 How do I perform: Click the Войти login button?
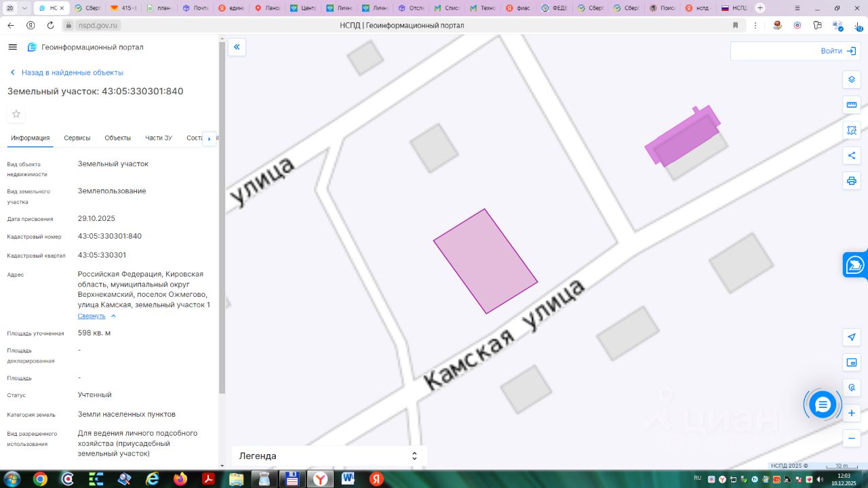point(838,51)
